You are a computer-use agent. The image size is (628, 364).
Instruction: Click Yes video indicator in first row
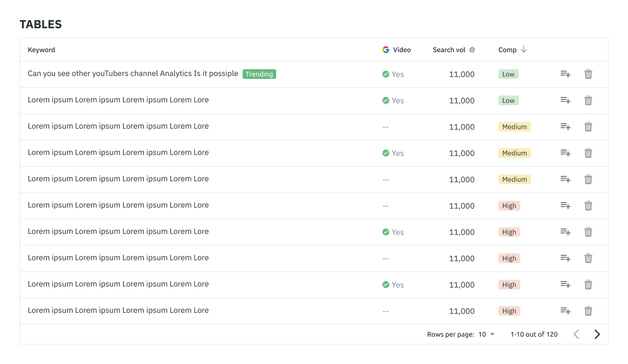click(x=393, y=74)
